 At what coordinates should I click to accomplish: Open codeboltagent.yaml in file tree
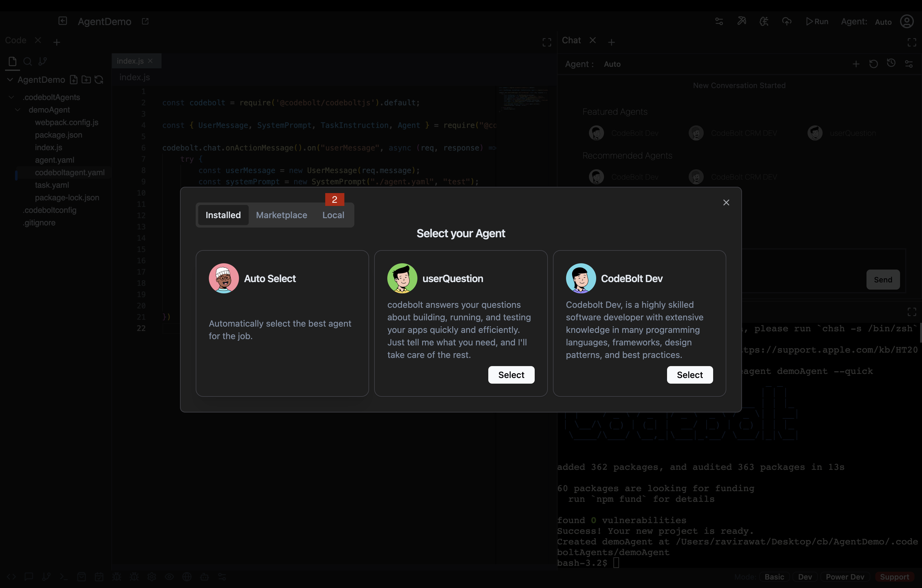(x=70, y=172)
